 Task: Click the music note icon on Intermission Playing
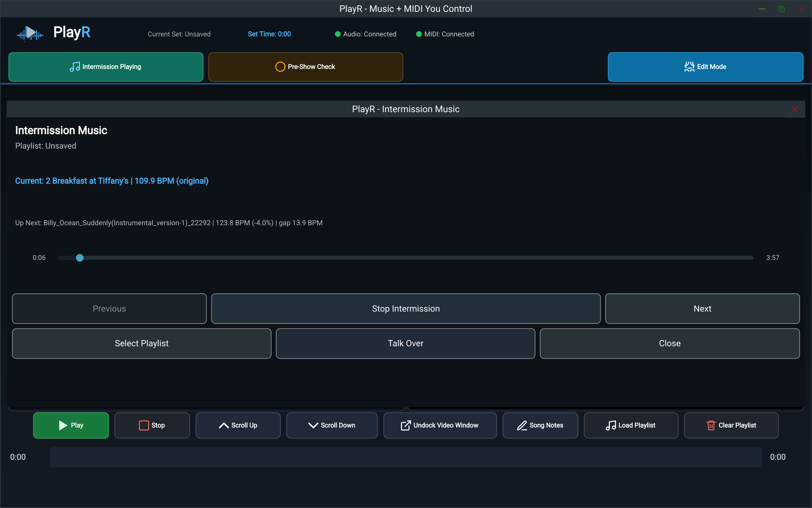click(x=75, y=67)
